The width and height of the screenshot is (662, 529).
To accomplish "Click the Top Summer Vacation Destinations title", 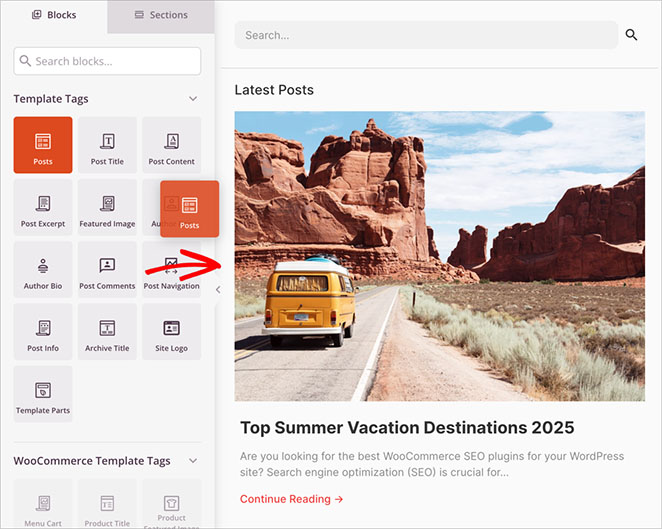I will click(407, 428).
